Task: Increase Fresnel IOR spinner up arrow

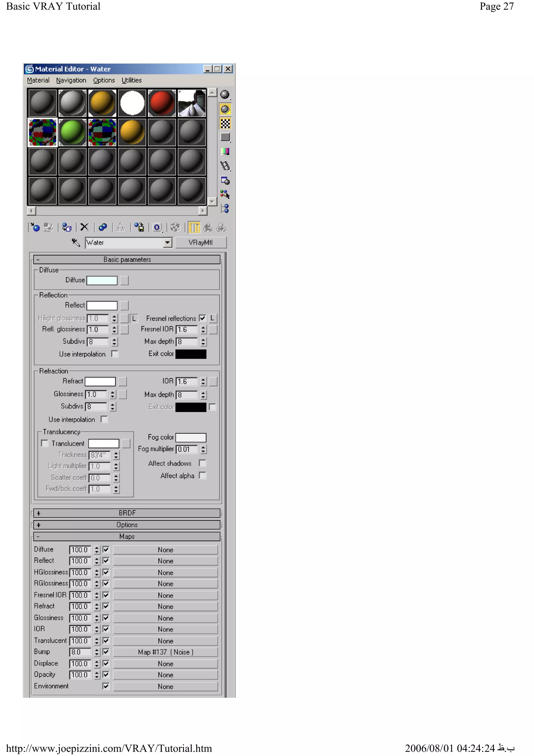Action: click(203, 328)
